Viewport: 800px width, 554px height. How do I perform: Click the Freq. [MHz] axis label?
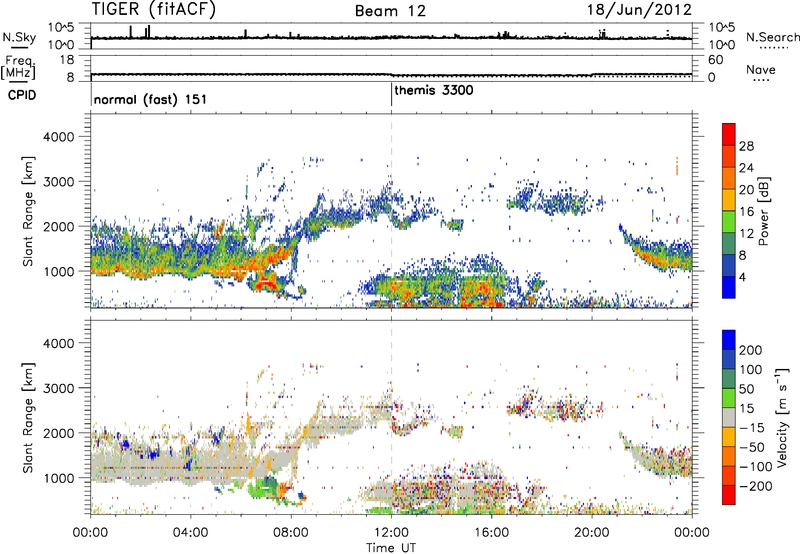pyautogui.click(x=18, y=67)
